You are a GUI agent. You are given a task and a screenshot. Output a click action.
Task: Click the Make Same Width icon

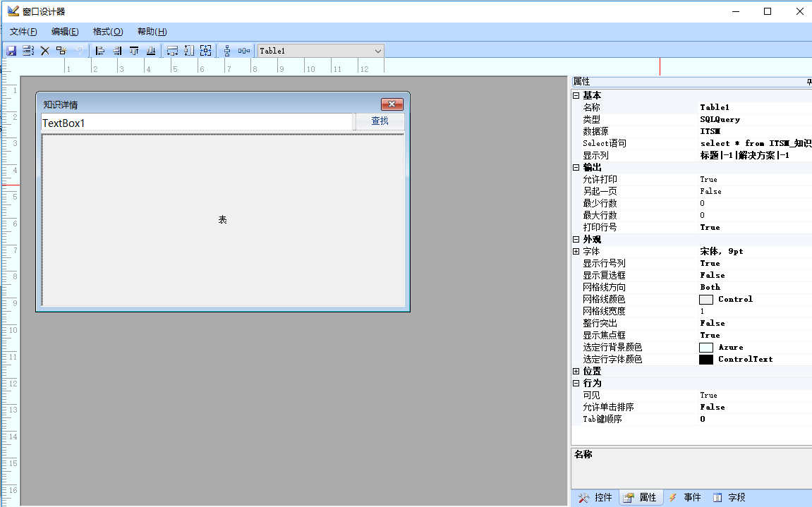[172, 51]
